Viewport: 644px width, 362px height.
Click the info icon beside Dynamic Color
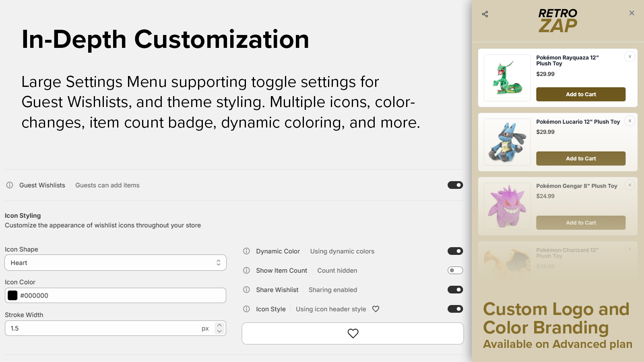point(246,251)
